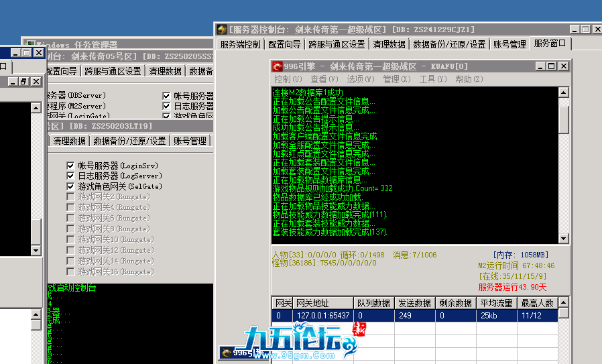Restore the inner window in left console
The width and height of the screenshot is (602, 364).
[23, 81]
